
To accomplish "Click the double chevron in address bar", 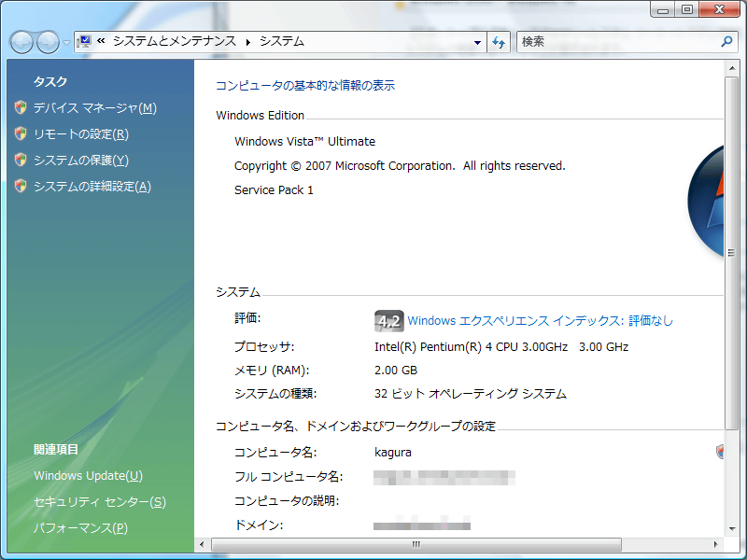I will [101, 41].
